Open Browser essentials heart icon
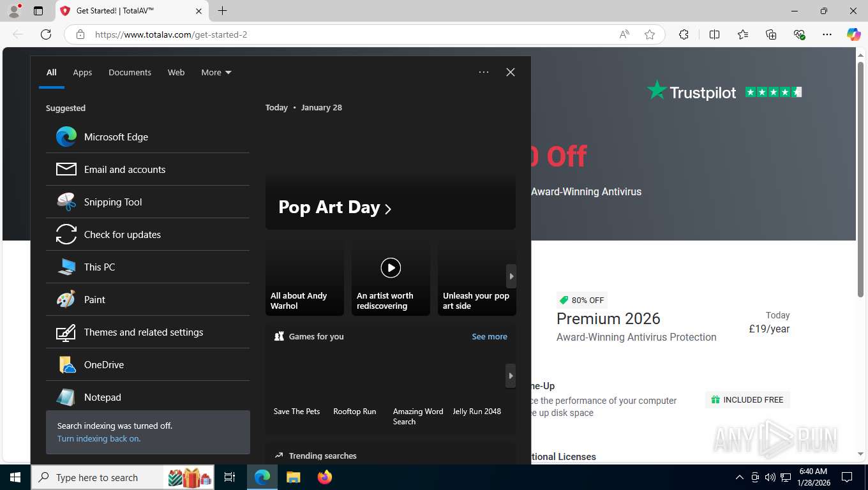The image size is (868, 490). (799, 34)
